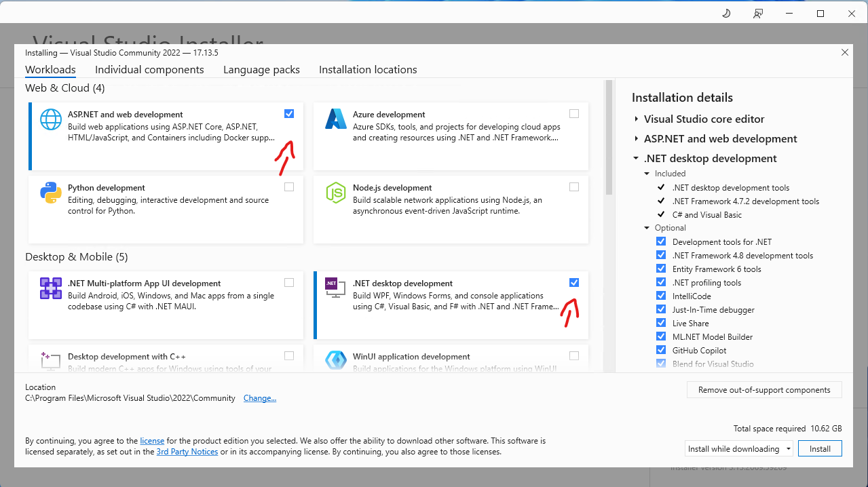
Task: Expand Visual Studio core editor details
Action: pyautogui.click(x=637, y=119)
